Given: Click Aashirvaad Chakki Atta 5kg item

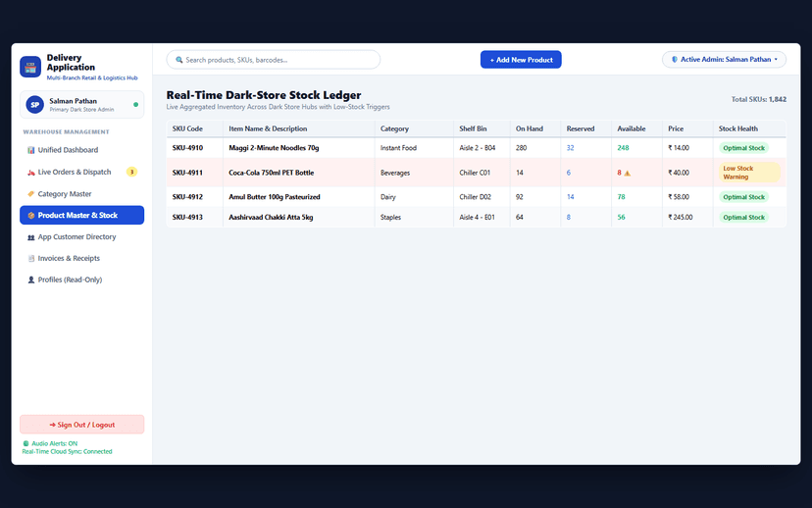Looking at the screenshot, I should (271, 218).
